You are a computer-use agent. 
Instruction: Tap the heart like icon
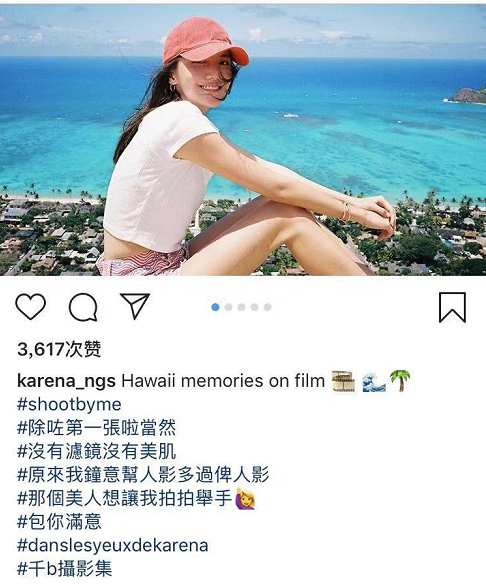tap(31, 307)
